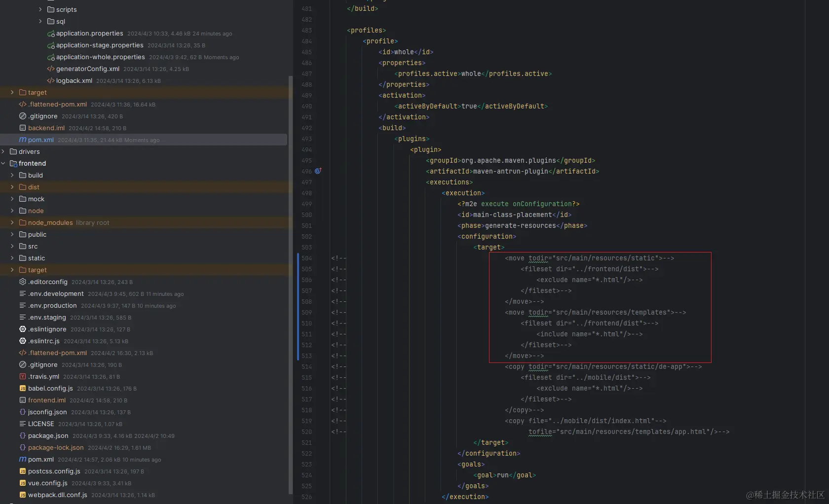Expand the build folder

click(x=12, y=176)
